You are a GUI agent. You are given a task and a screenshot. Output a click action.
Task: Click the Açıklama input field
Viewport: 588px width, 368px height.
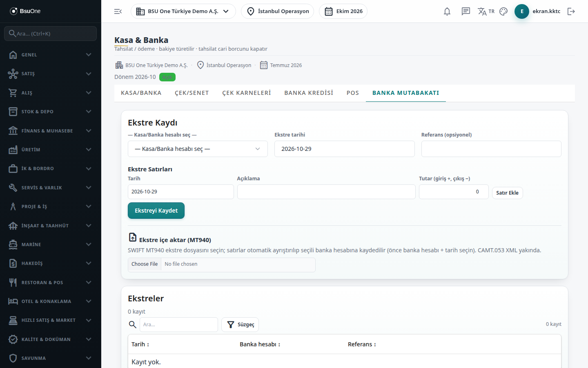326,192
